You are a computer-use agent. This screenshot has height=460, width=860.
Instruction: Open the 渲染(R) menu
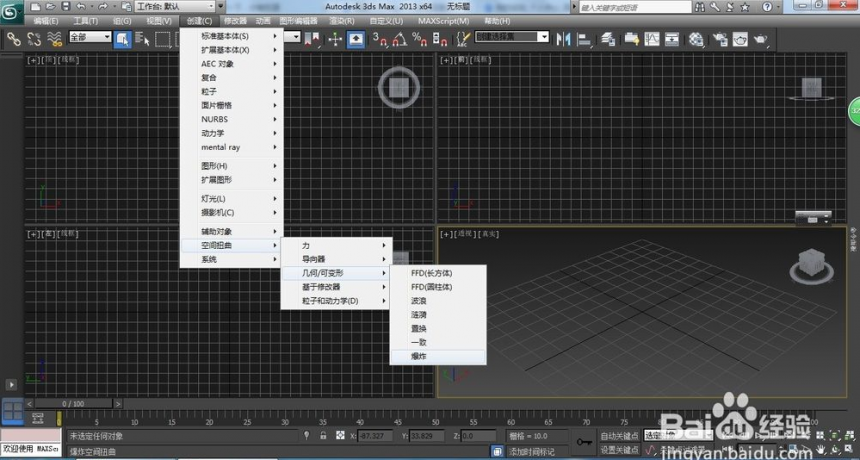click(342, 21)
